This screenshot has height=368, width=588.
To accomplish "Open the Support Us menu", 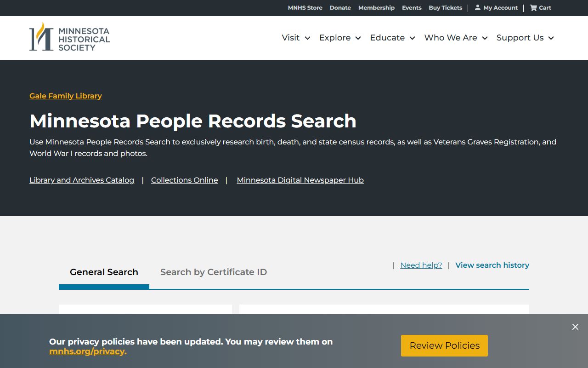I will (520, 38).
